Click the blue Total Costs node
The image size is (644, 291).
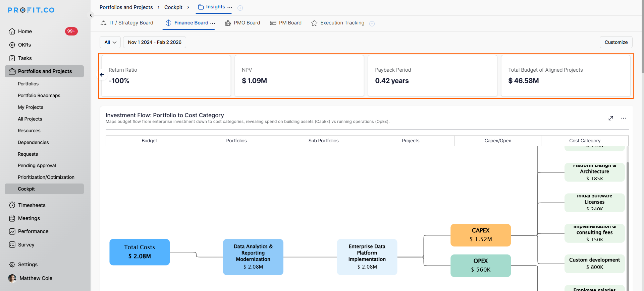click(140, 252)
